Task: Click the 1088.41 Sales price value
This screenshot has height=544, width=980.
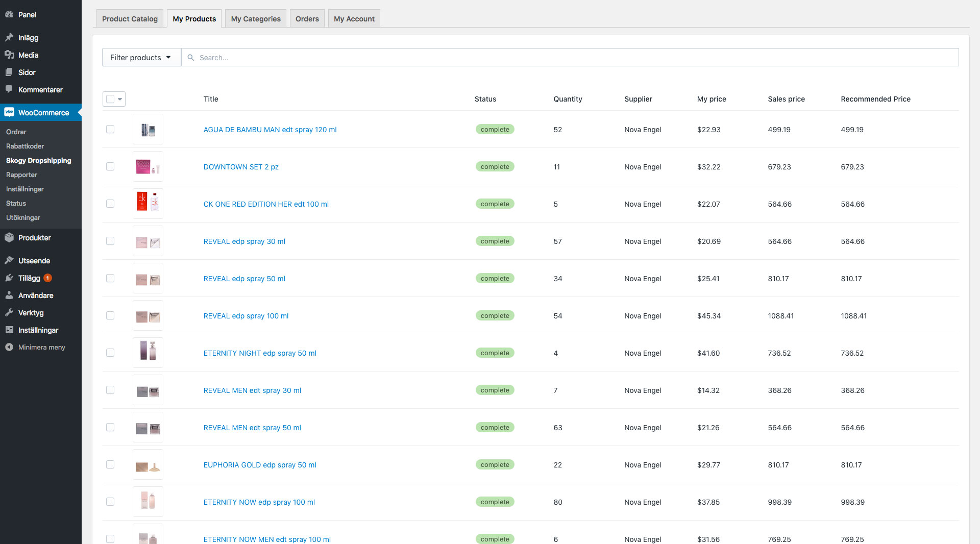Action: click(780, 316)
